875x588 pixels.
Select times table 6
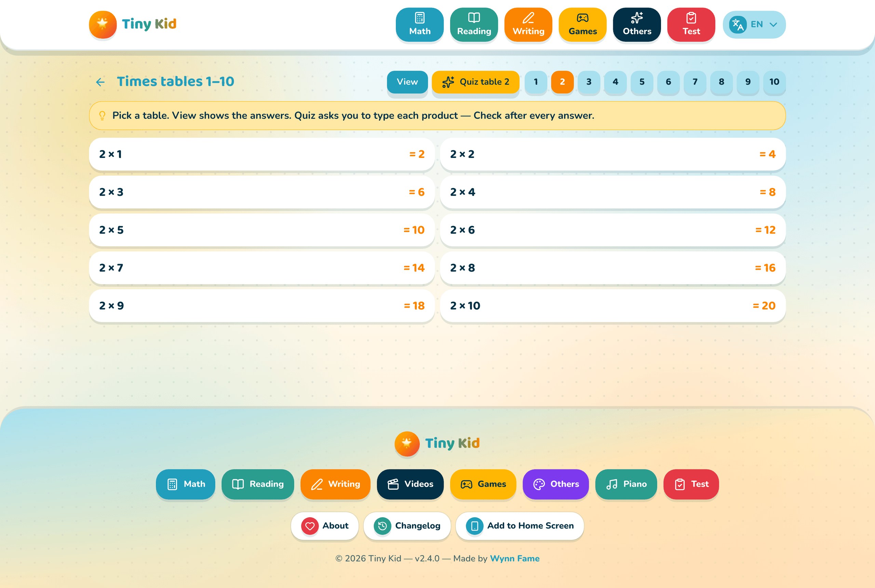pos(669,82)
